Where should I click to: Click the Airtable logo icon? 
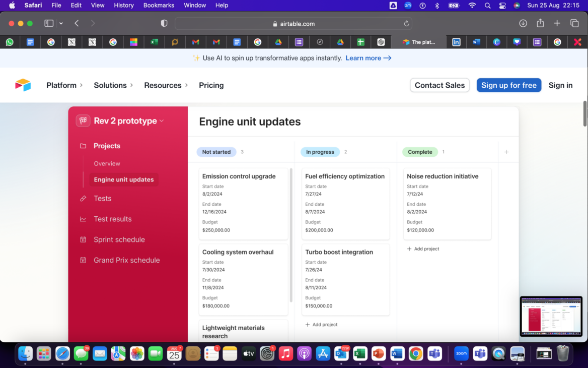tap(23, 85)
